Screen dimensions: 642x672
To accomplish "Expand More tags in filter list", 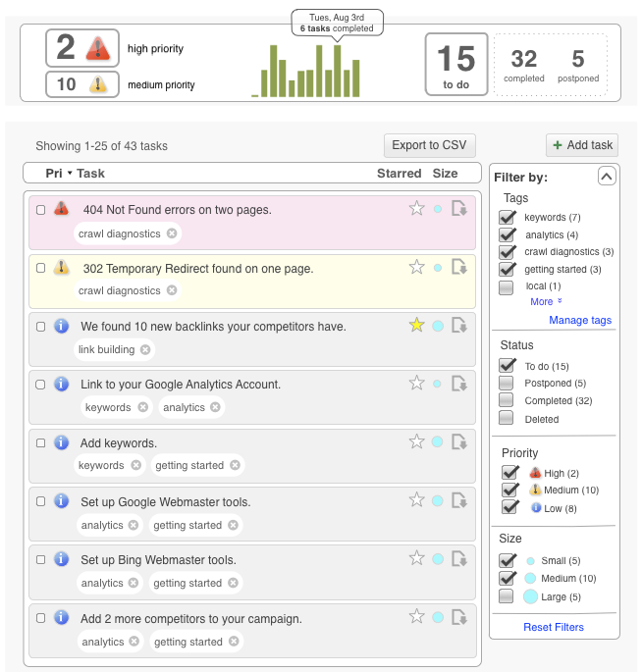I will (x=546, y=302).
